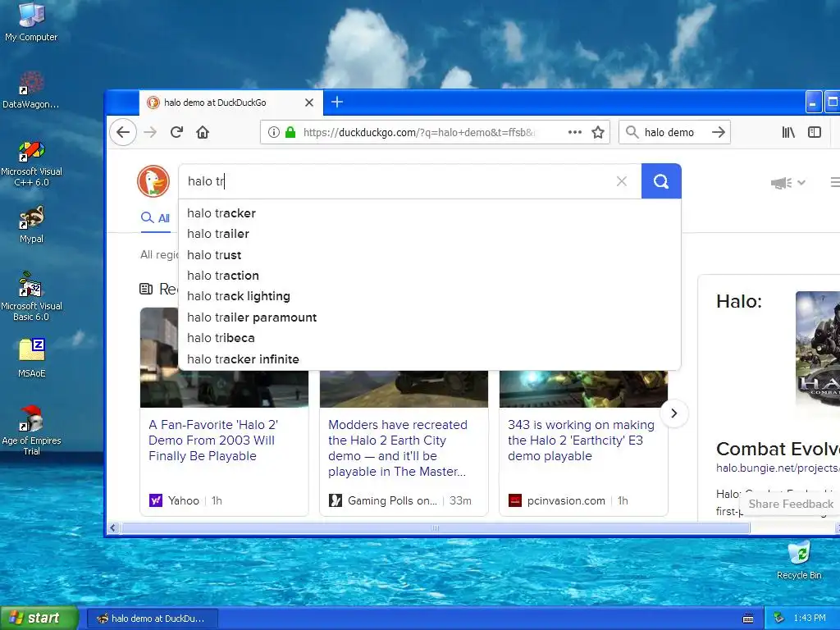
Task: Launch the Mypal browser shortcut
Action: click(x=31, y=225)
